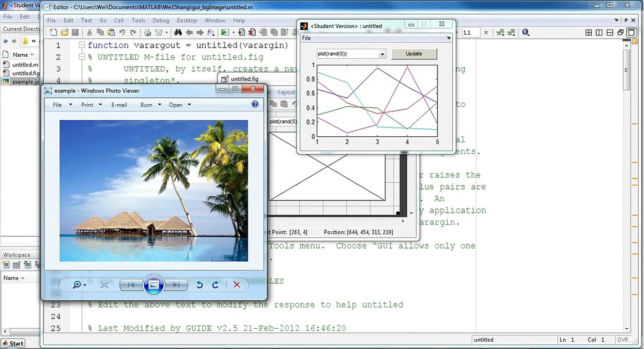Open Tools menu in Editor
This screenshot has height=349, width=644.
[138, 20]
